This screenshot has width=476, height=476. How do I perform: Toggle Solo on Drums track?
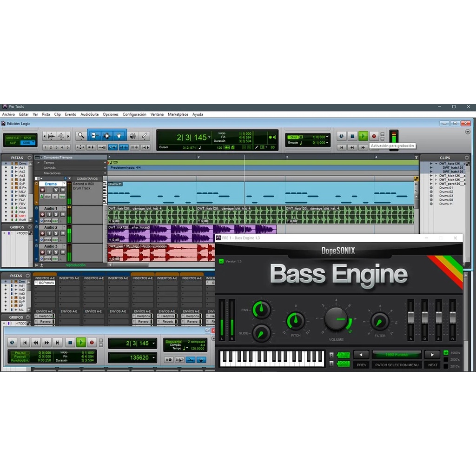56,190
